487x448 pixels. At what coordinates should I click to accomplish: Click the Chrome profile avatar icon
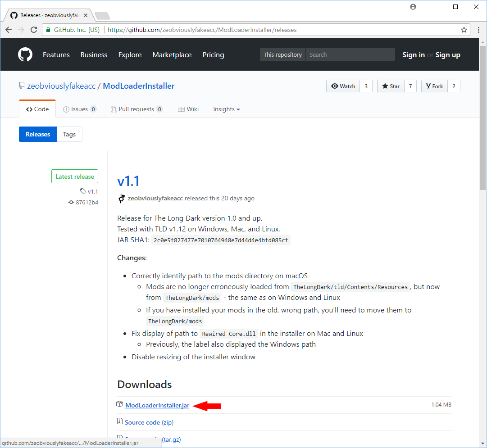pyautogui.click(x=413, y=7)
